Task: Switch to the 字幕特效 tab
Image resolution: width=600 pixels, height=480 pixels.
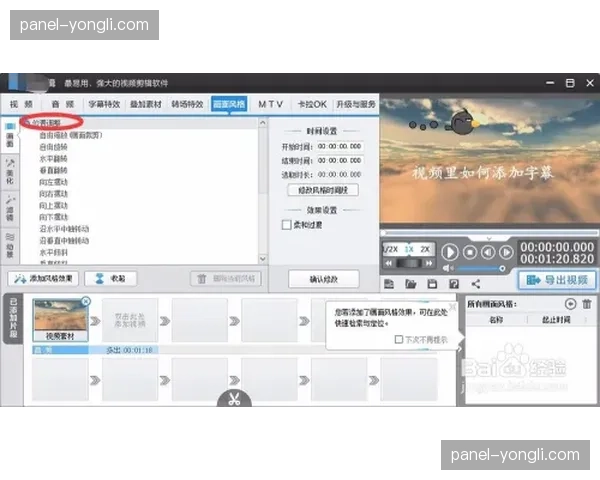Action: 104,104
